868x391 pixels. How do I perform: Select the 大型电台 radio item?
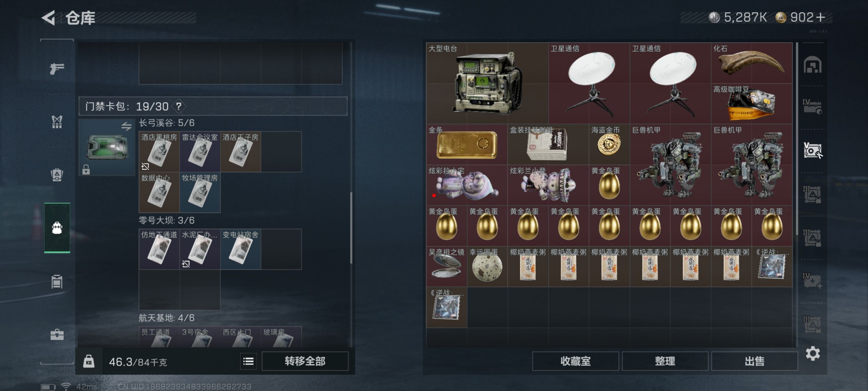pos(487,83)
